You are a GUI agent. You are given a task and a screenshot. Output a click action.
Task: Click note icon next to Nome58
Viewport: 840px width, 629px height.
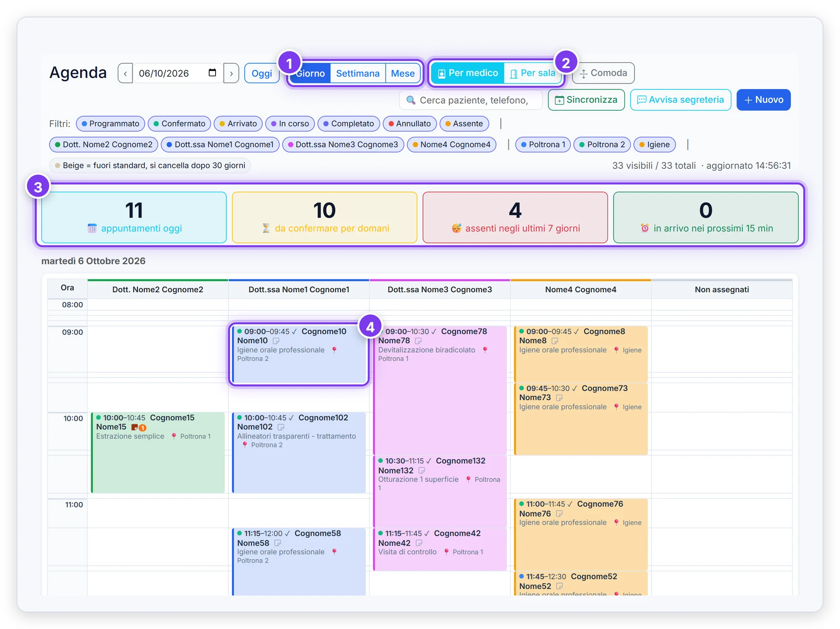coord(277,543)
